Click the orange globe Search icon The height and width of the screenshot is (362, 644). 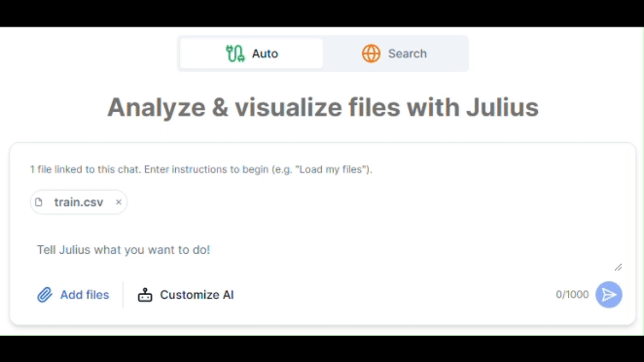point(371,54)
